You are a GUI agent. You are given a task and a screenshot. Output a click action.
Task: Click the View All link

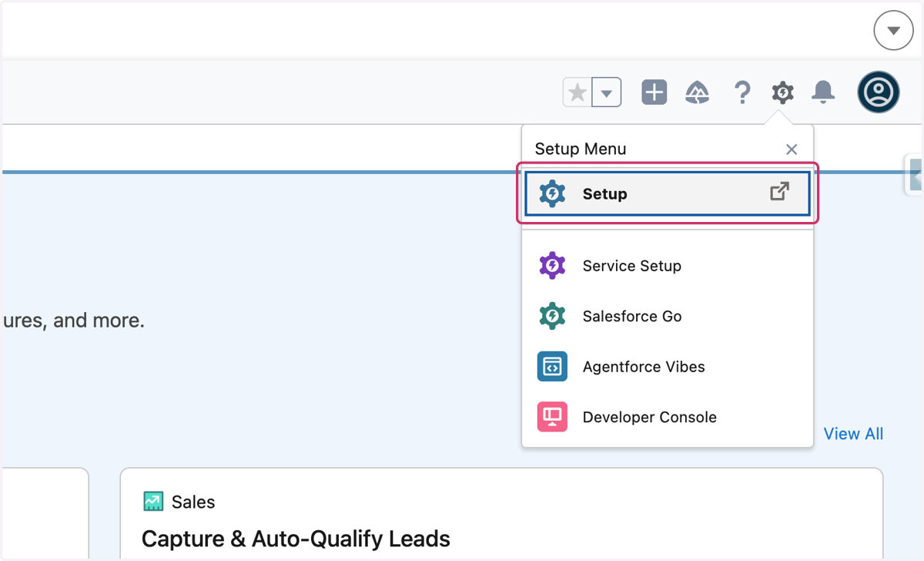(853, 434)
